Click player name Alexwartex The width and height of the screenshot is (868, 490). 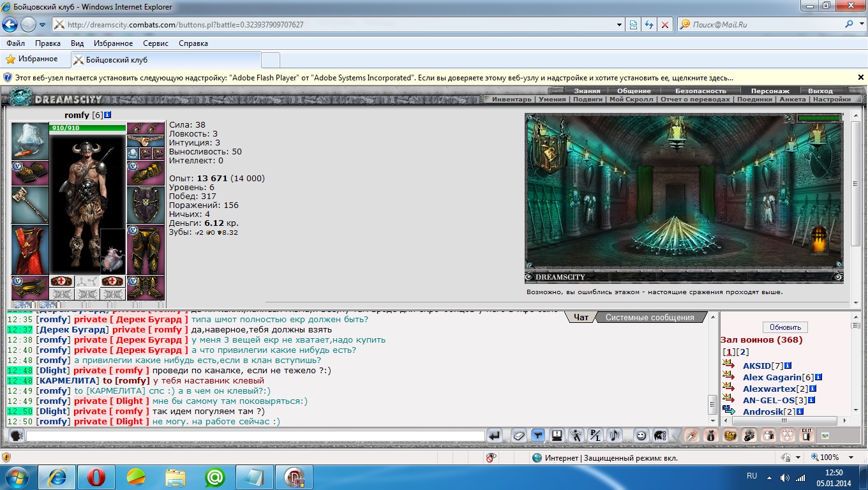[x=769, y=389]
